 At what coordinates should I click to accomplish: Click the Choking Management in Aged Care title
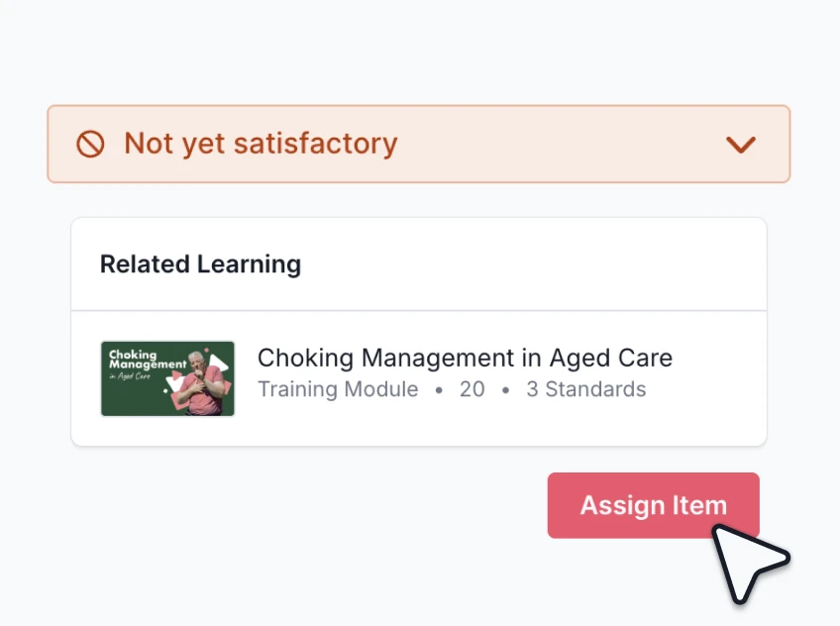465,358
